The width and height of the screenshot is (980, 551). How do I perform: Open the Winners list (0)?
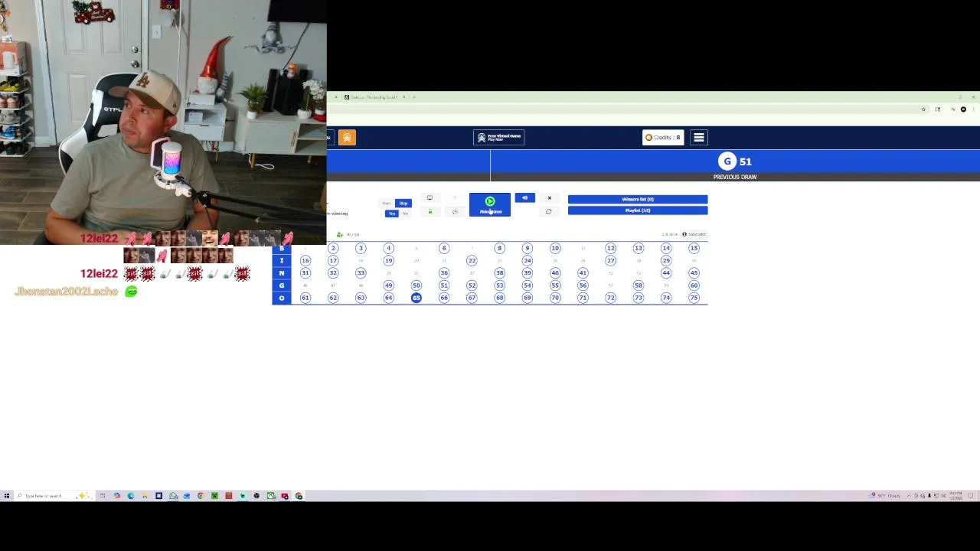[x=638, y=199]
